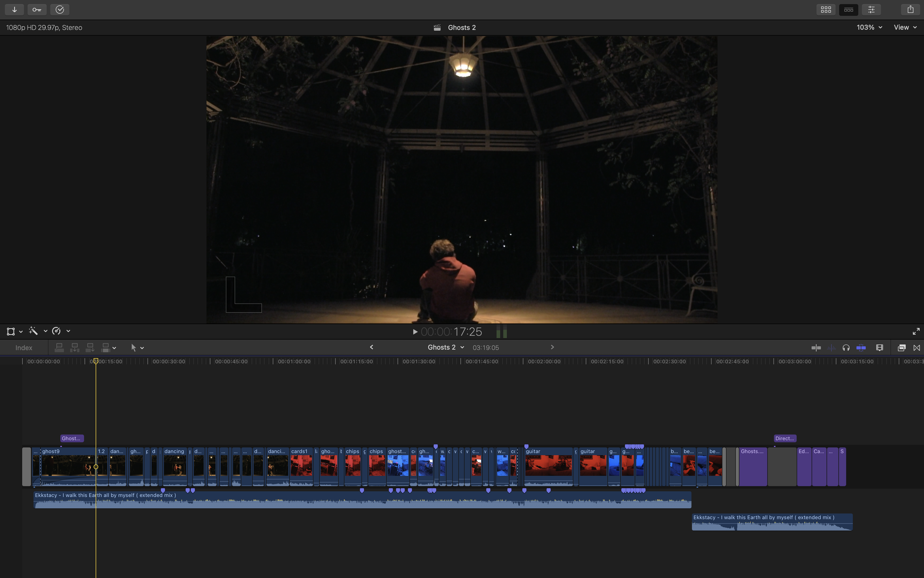The image size is (924, 578).
Task: Click the 00:00:17:25 timecode display
Action: point(451,332)
